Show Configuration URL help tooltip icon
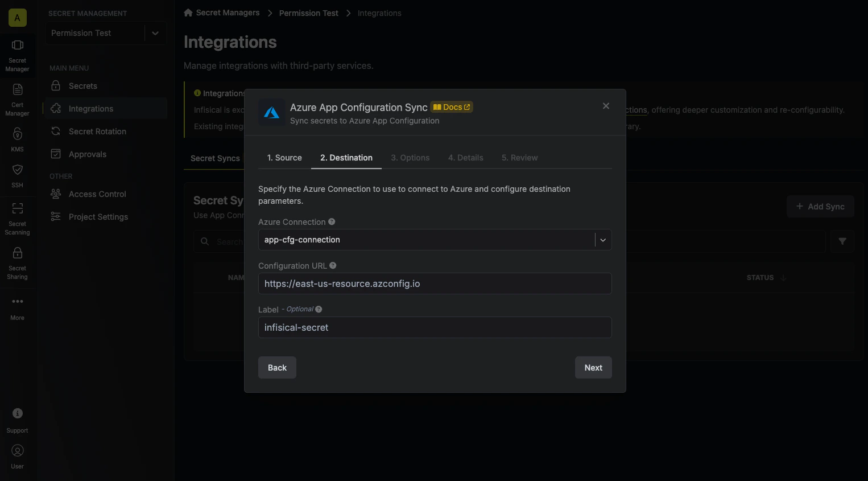Screen dimensions: 868x481 [x=333, y=265]
